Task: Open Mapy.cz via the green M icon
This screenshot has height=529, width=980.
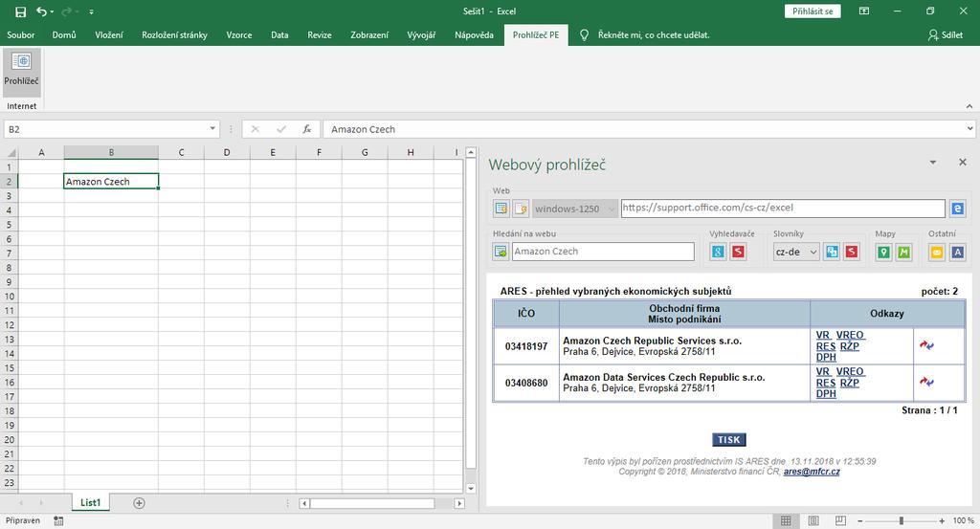Action: point(903,252)
